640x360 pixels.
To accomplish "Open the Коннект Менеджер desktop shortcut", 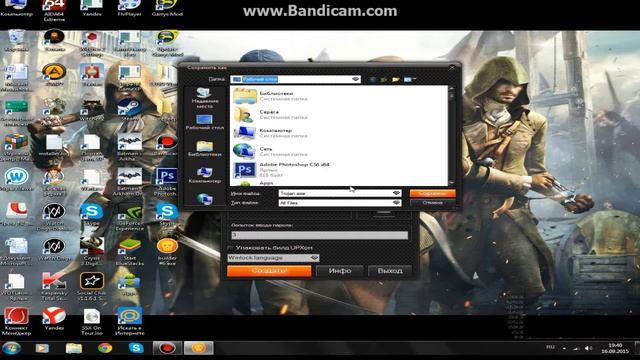I will [x=16, y=321].
